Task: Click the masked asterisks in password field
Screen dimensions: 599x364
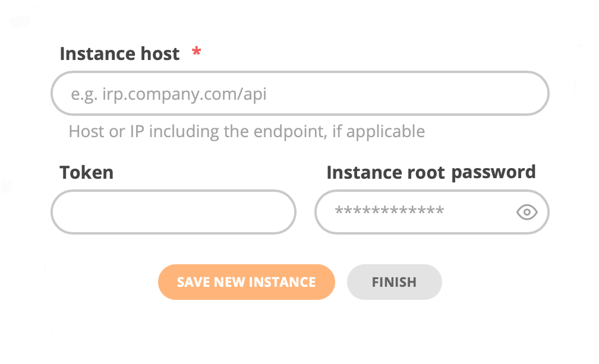Action: pos(389,210)
